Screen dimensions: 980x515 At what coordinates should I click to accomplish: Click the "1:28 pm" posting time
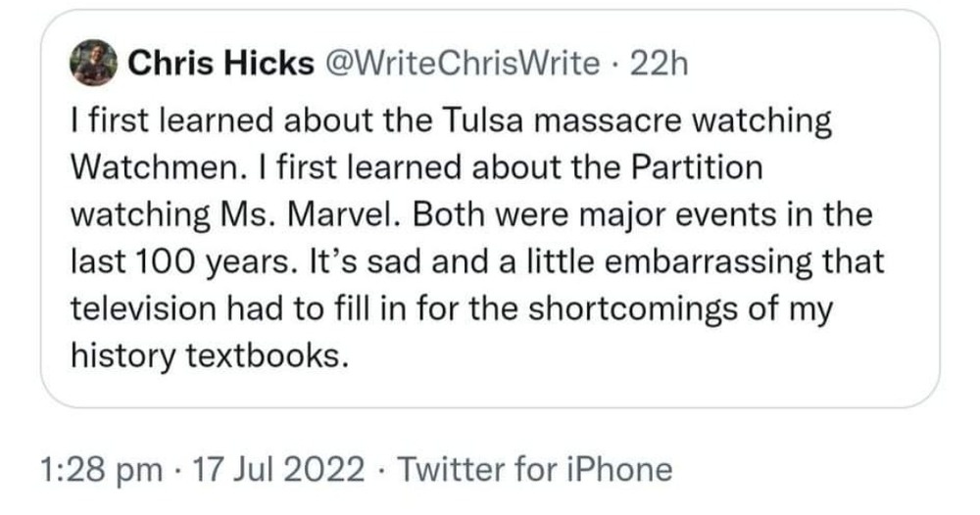[103, 470]
